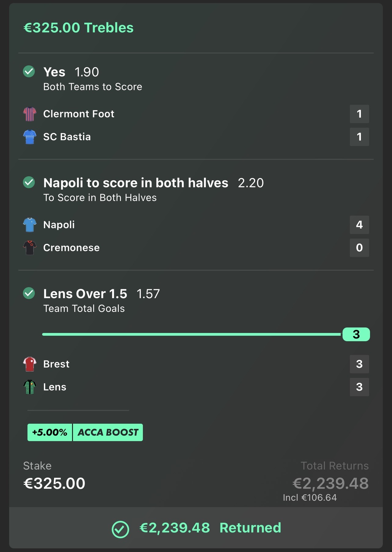Click the green 3 goals progress marker
Image resolution: width=392 pixels, height=552 pixels.
coord(356,334)
